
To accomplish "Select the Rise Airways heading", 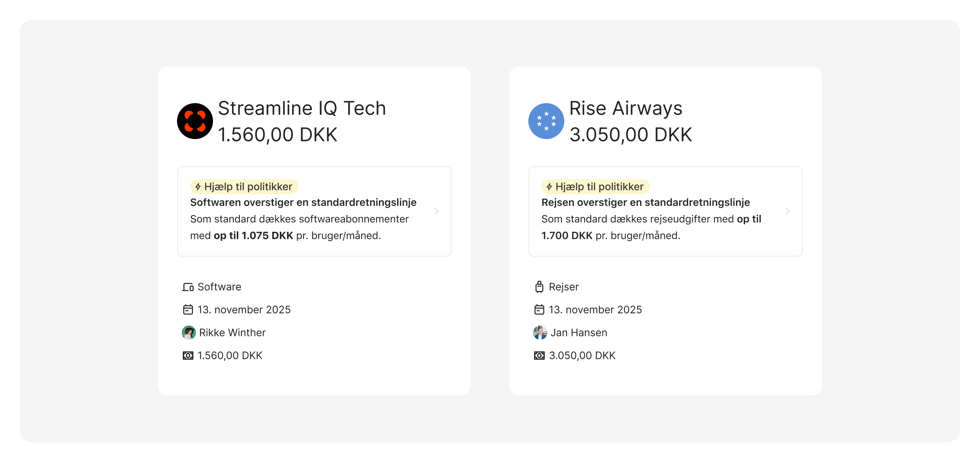I will click(626, 108).
